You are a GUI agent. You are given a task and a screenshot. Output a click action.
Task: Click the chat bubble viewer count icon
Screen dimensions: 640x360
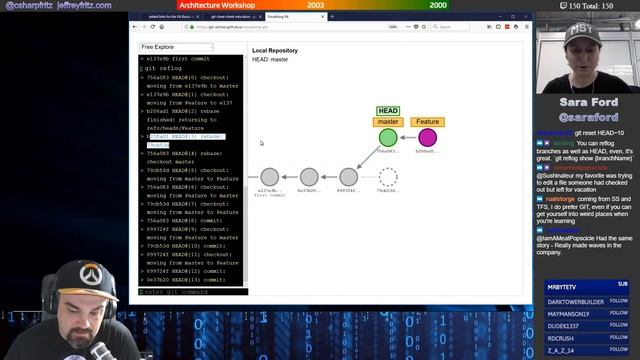pos(563,6)
